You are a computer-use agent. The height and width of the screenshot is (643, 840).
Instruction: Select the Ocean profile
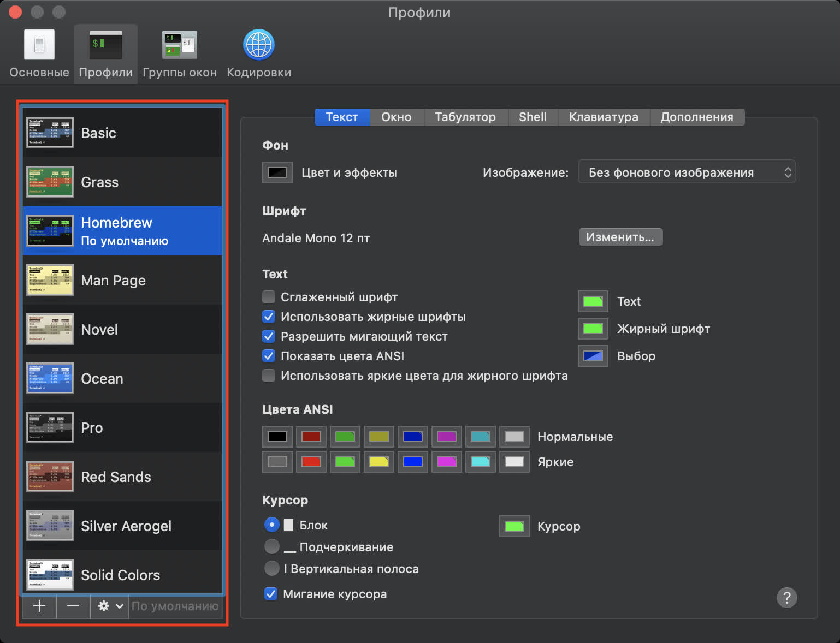[122, 378]
